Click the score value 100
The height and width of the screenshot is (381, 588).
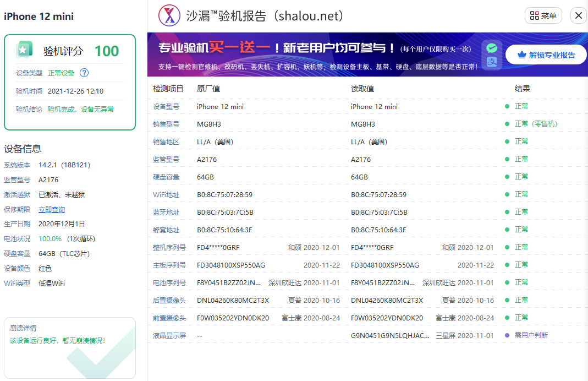click(107, 51)
